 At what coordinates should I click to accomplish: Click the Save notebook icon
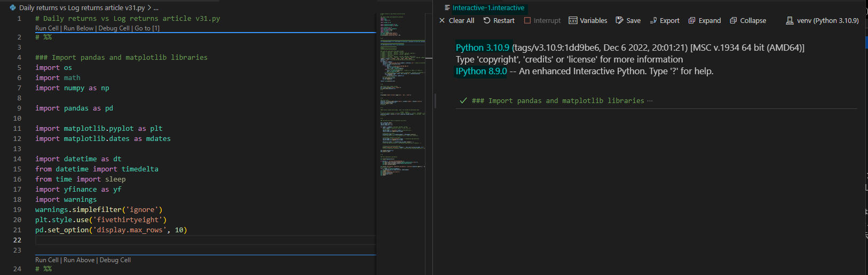click(x=619, y=20)
